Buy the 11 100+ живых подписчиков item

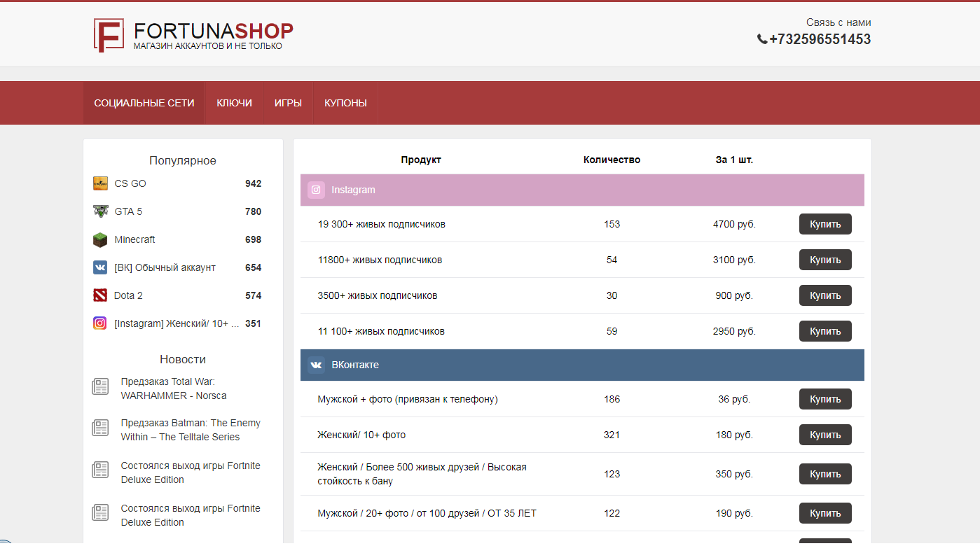pyautogui.click(x=825, y=331)
